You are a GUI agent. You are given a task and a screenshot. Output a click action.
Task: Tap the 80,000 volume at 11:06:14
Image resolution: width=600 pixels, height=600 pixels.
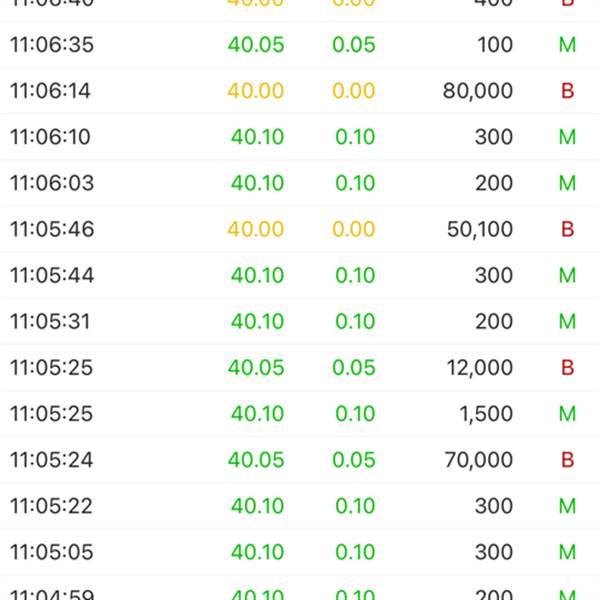pyautogui.click(x=478, y=91)
